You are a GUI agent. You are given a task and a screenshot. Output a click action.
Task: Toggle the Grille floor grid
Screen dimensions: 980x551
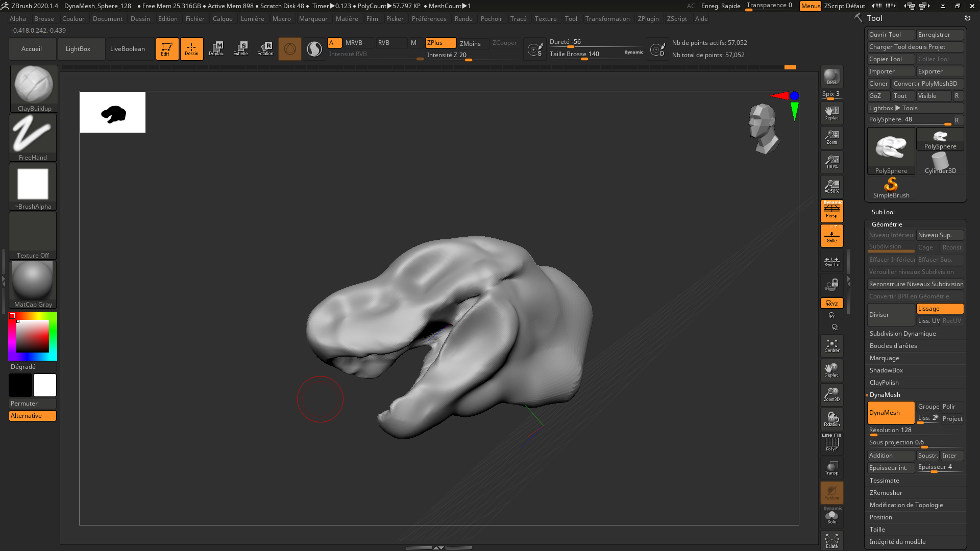[831, 236]
